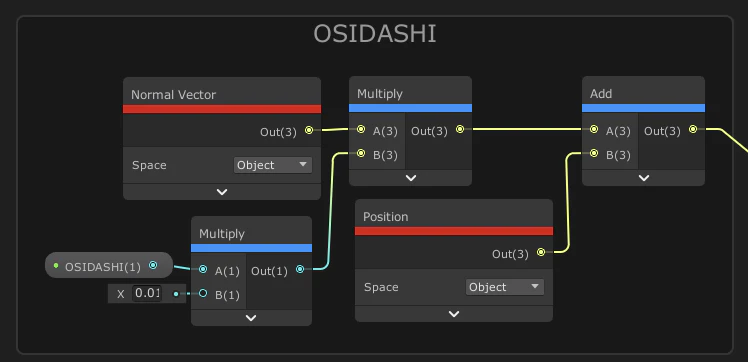Open the Normal Vector Space dropdown

(x=273, y=165)
